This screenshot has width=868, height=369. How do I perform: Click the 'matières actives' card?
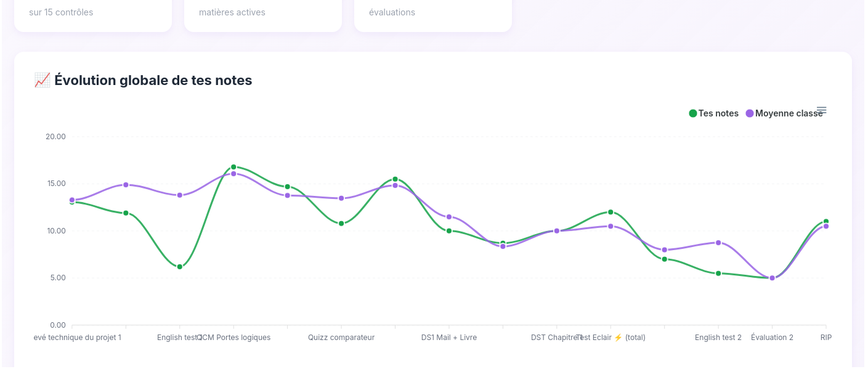[262, 12]
